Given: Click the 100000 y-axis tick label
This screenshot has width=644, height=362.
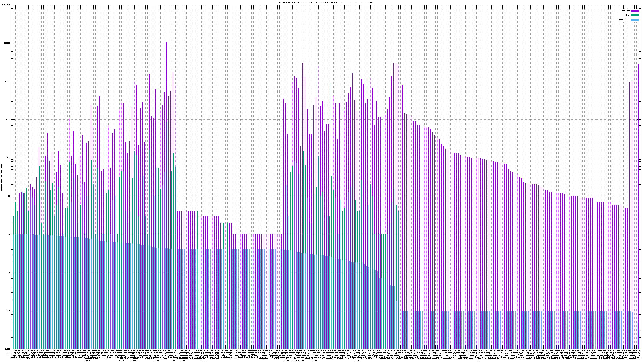Looking at the screenshot, I should point(7,43).
